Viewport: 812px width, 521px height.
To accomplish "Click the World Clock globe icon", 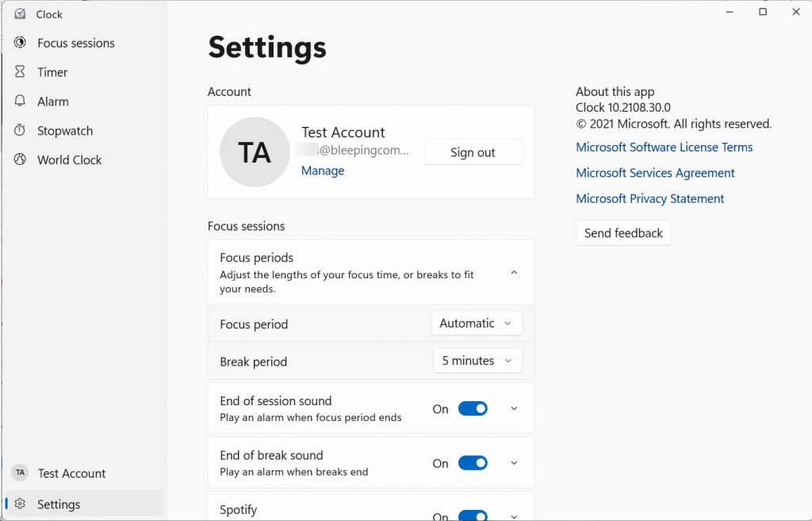I will [x=21, y=160].
